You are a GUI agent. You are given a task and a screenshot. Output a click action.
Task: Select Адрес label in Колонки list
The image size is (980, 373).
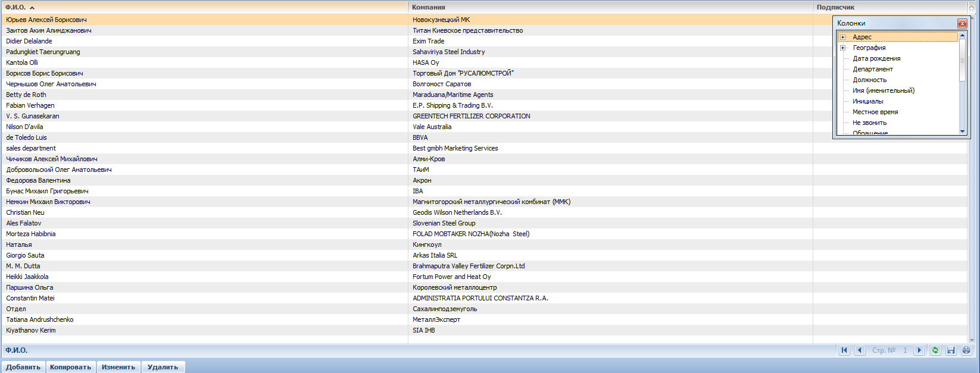pyautogui.click(x=862, y=37)
